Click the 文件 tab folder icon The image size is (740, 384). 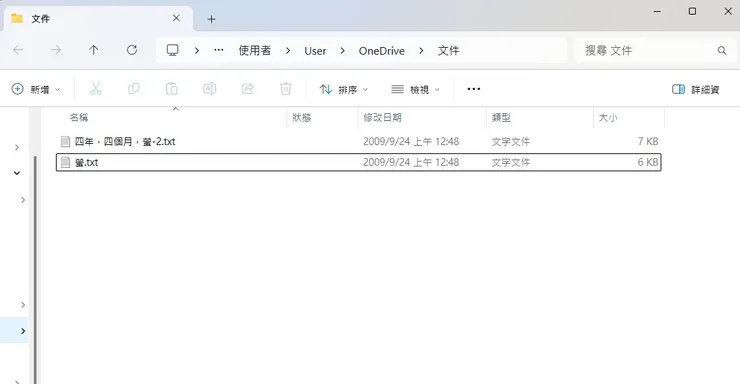(17, 18)
